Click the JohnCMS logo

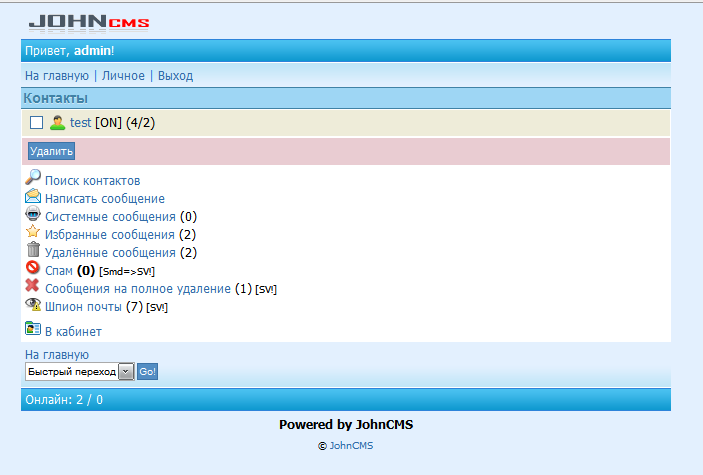point(89,23)
